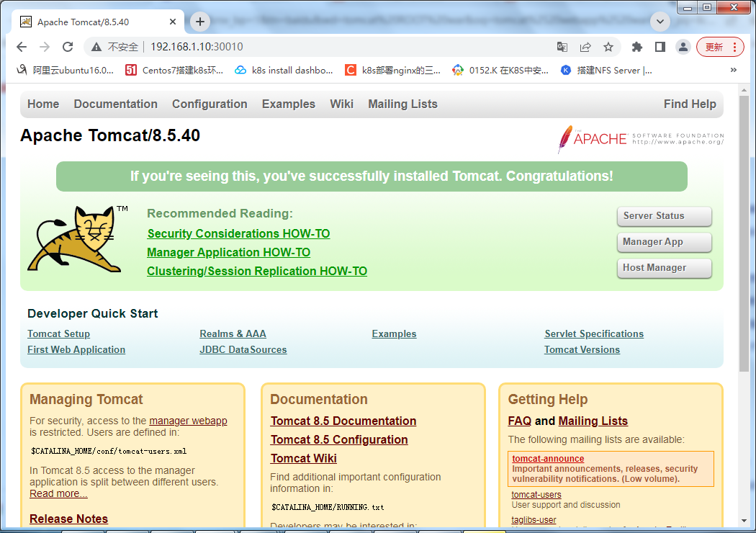Open the Tomcat Wiki link

[x=303, y=458]
